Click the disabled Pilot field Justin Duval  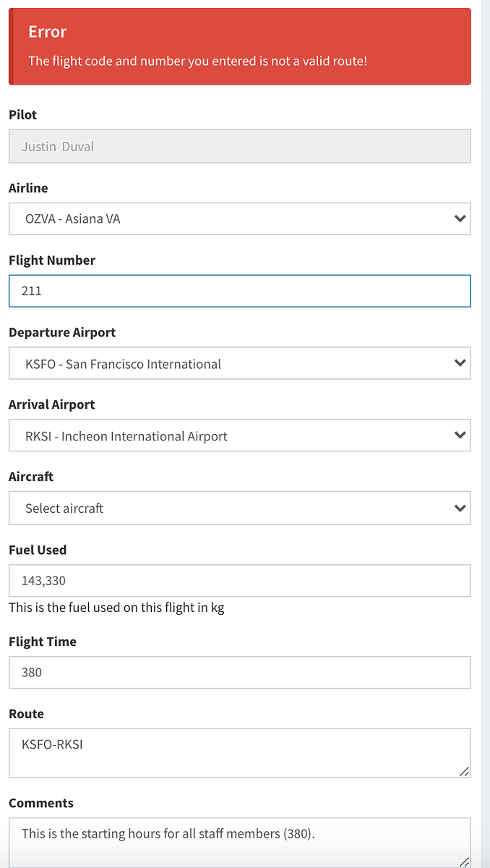coord(239,146)
